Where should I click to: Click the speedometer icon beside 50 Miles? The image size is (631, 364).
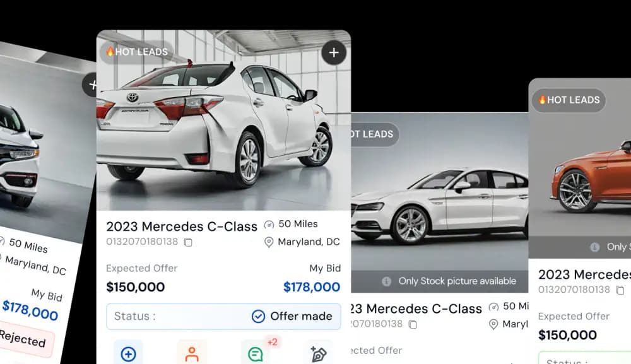[269, 225]
